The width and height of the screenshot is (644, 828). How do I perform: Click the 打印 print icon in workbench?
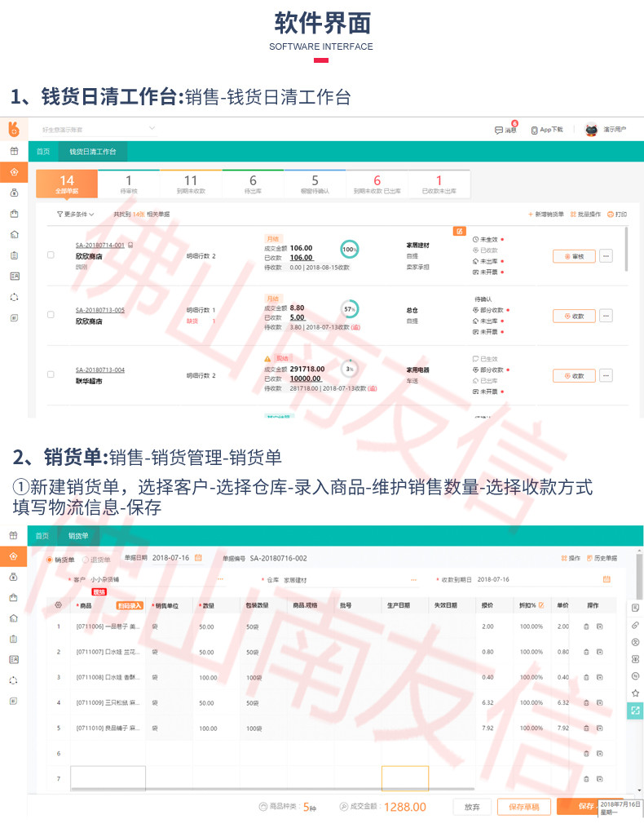pos(611,215)
